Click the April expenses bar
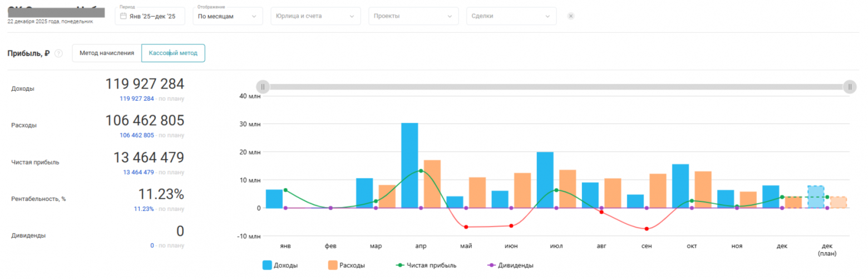This screenshot has height=279, width=868. pos(432,184)
